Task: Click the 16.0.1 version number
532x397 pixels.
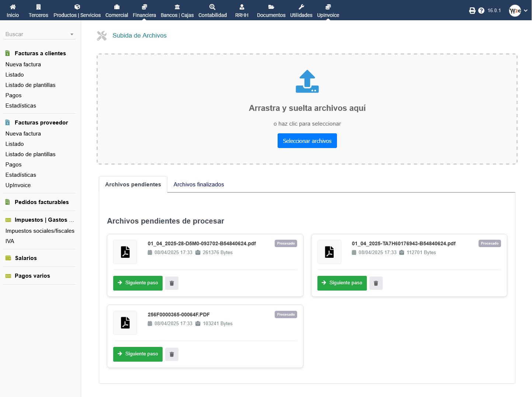Action: 494,11
